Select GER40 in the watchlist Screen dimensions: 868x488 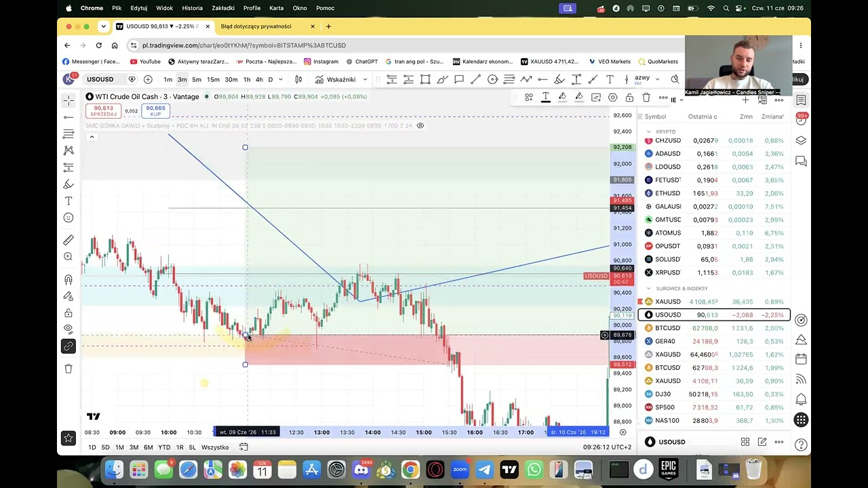tap(714, 342)
